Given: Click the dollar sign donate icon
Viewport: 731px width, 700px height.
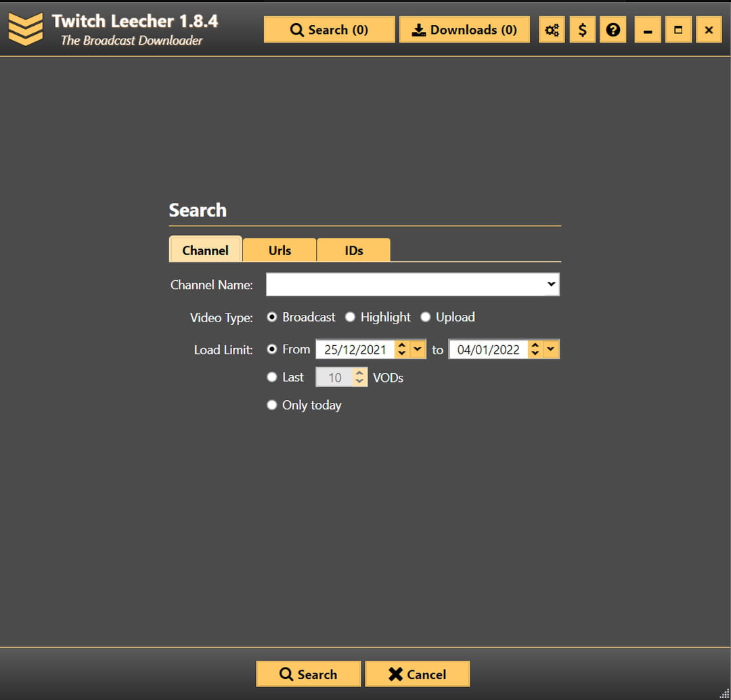Looking at the screenshot, I should pyautogui.click(x=583, y=30).
